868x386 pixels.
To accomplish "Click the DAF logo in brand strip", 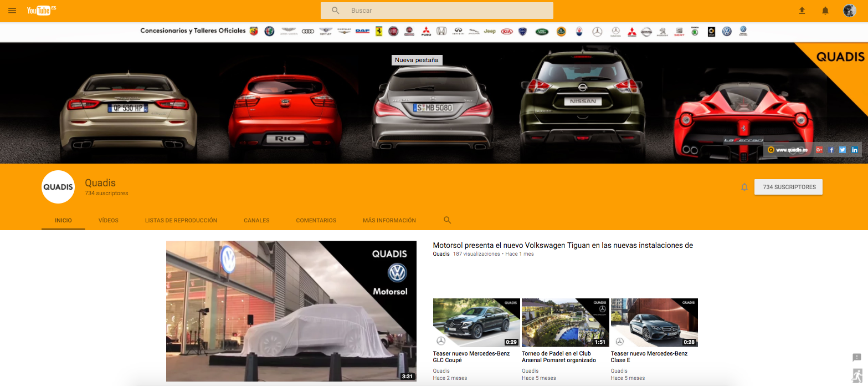I will click(x=363, y=32).
